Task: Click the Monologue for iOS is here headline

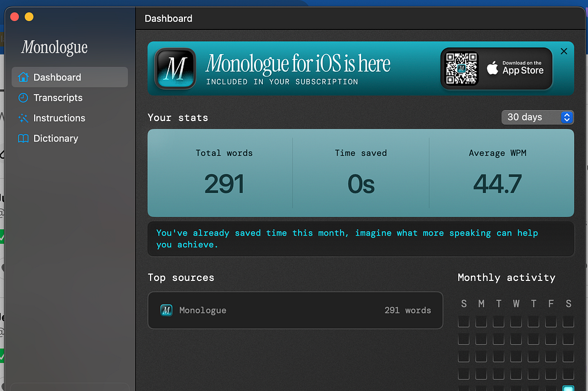Action: tap(298, 63)
